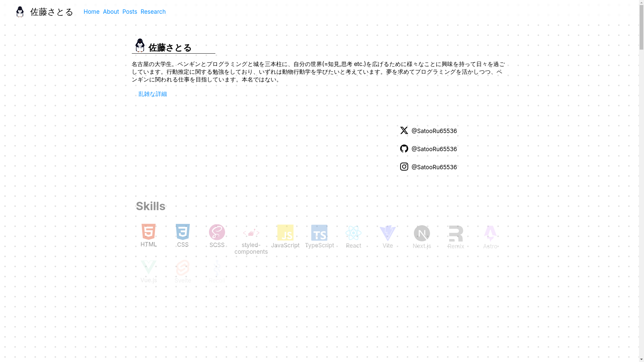The height and width of the screenshot is (362, 644).
Task: Go to the Home page
Action: (92, 12)
